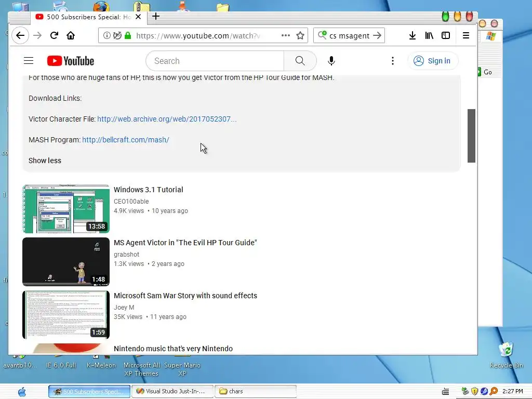
Task: Reload the YouTube page
Action: point(54,36)
